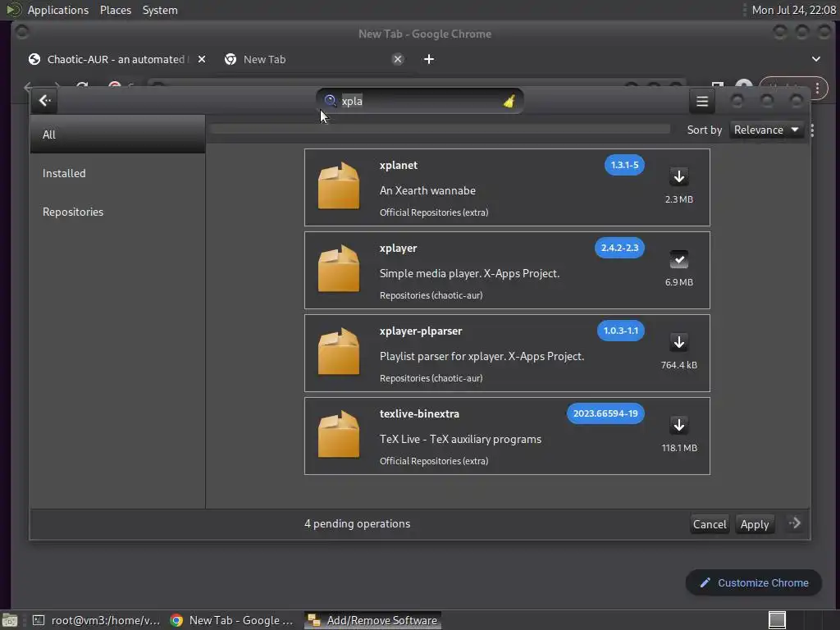
Task: Close the Chaotic-AUR Chrome tab
Action: (x=202, y=59)
